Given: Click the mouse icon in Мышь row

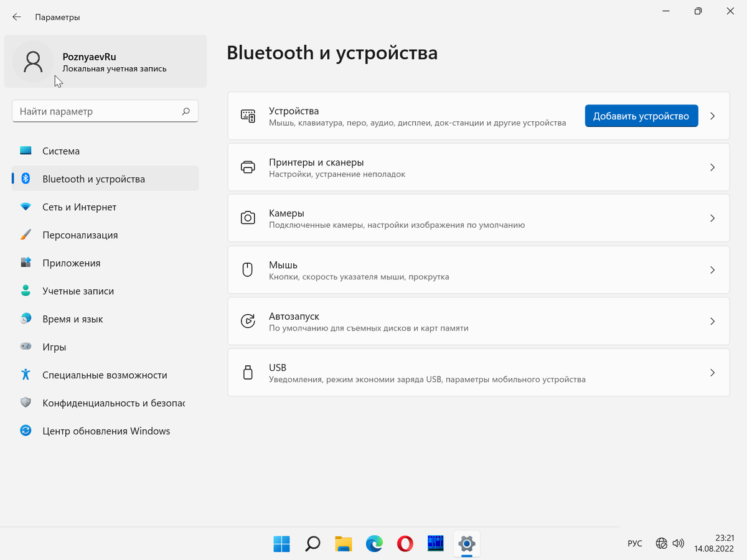Looking at the screenshot, I should (x=248, y=269).
